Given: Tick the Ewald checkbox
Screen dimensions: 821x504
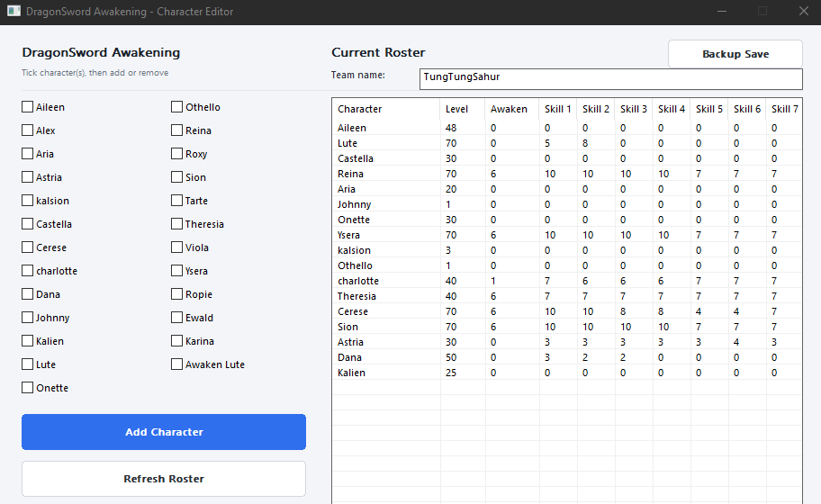Looking at the screenshot, I should click(176, 317).
